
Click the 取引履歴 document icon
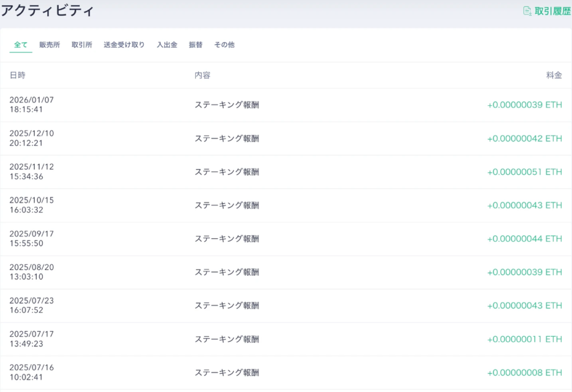pyautogui.click(x=527, y=11)
